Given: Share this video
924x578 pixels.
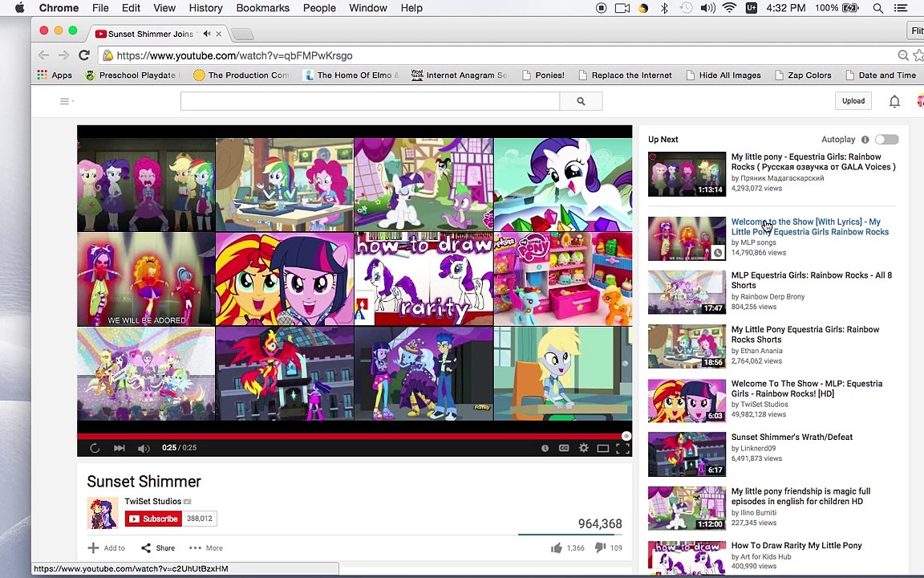Looking at the screenshot, I should (x=158, y=548).
